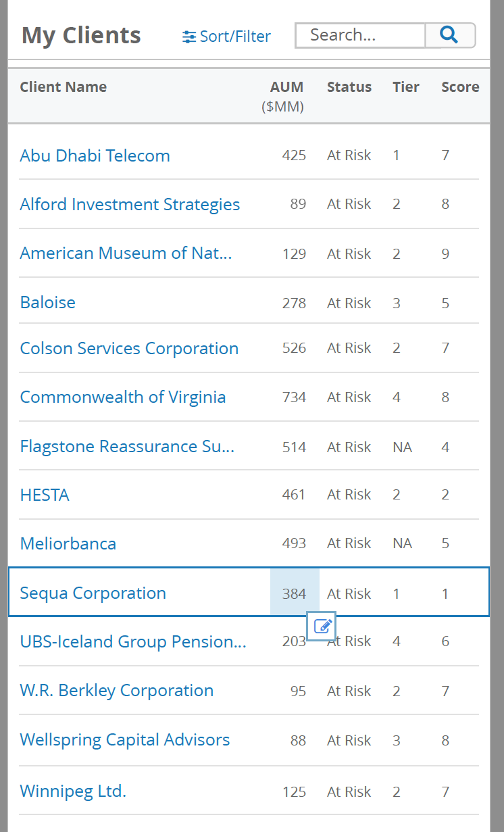
Task: Open W.R. Berkley Corporation link
Action: pyautogui.click(x=117, y=690)
